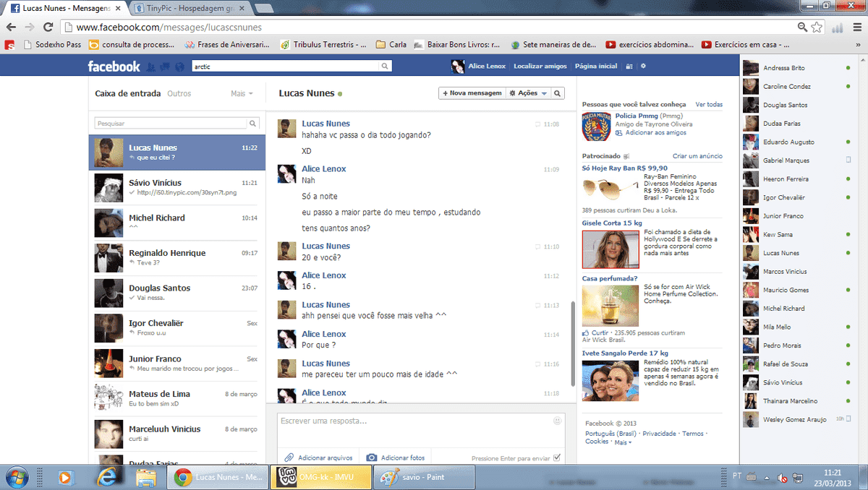The image size is (868, 490).
Task: Open friend requests from the top navbar
Action: pos(150,66)
